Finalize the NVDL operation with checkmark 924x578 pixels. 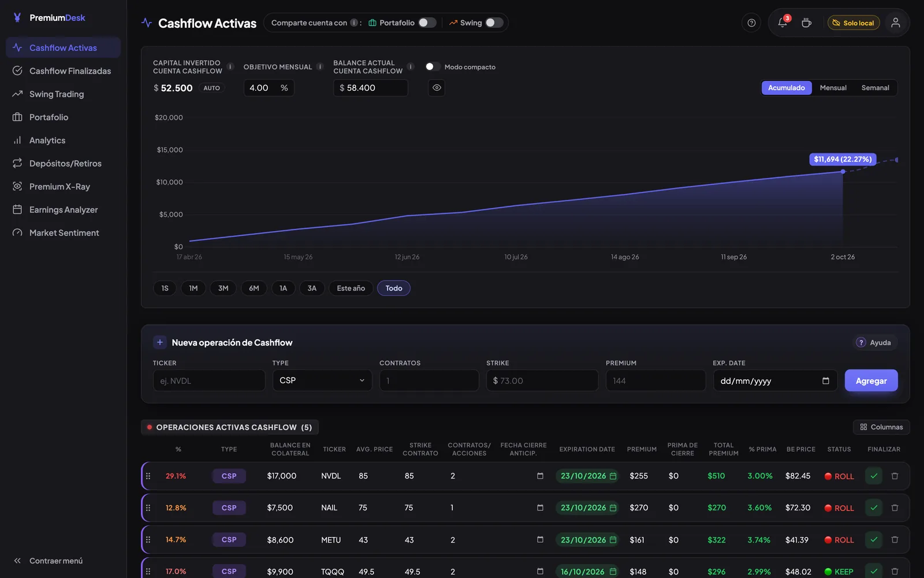[x=874, y=476]
